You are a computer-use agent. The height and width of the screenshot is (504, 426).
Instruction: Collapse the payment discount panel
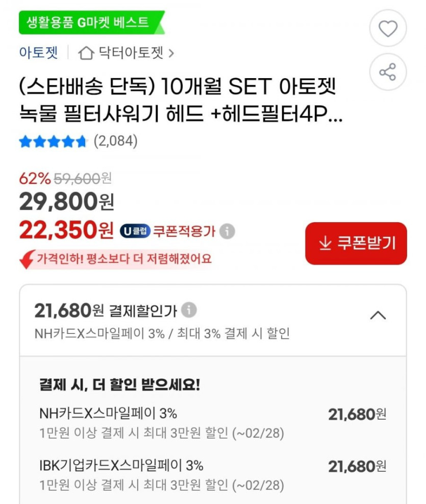[x=378, y=316]
